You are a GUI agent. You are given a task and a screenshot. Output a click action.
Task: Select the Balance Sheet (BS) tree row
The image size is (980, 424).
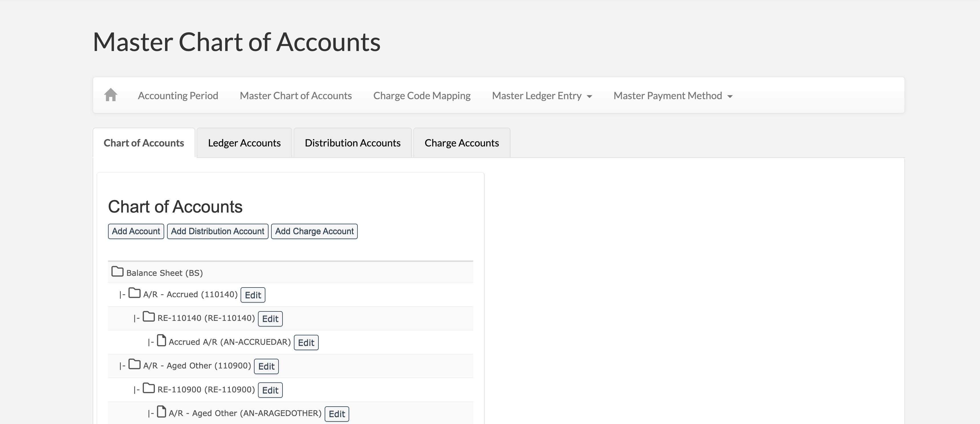click(x=164, y=273)
